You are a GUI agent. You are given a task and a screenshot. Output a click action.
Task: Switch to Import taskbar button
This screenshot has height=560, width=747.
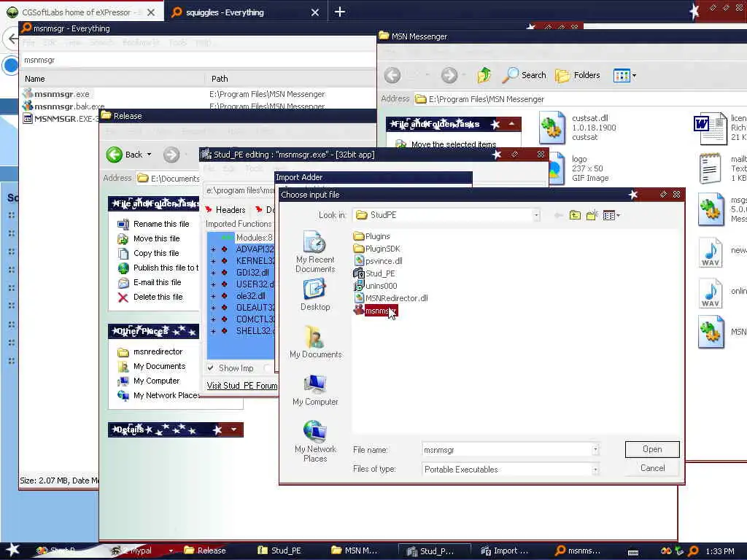coord(505,551)
